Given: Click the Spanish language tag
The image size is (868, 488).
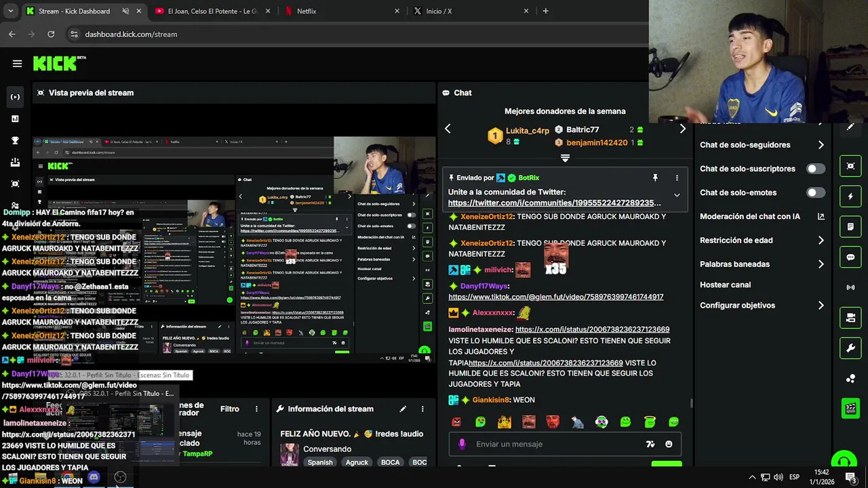Looking at the screenshot, I should [x=320, y=462].
